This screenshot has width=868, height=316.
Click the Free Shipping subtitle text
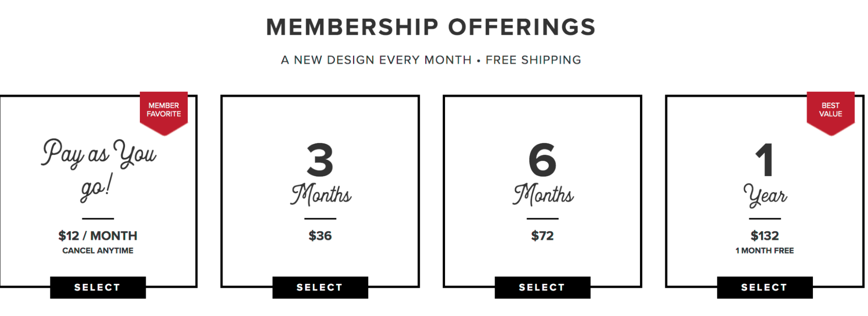533,60
